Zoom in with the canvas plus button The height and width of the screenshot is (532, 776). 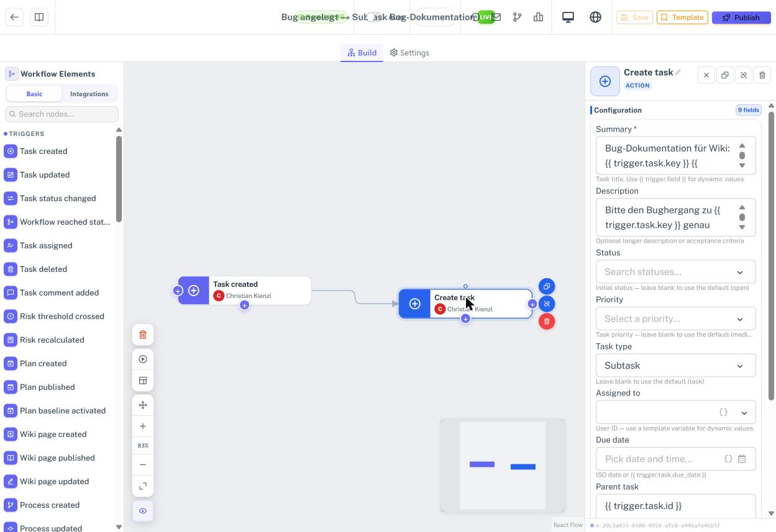click(143, 426)
